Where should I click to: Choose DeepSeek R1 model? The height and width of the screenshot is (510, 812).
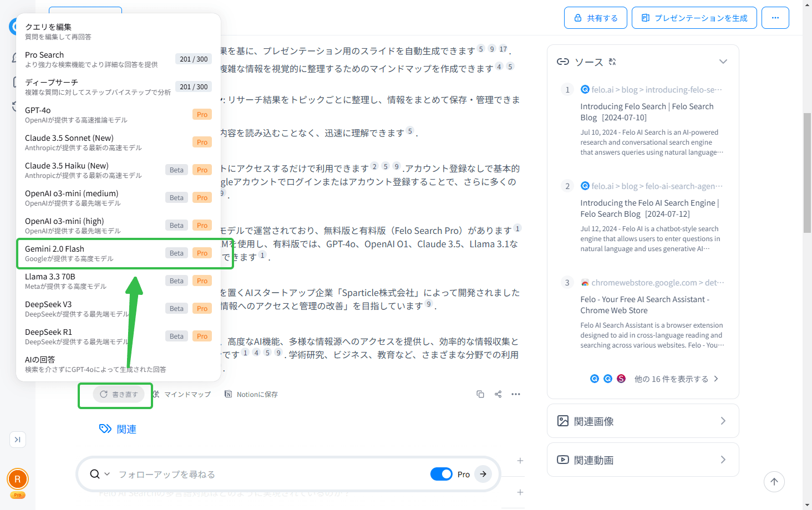(118, 336)
